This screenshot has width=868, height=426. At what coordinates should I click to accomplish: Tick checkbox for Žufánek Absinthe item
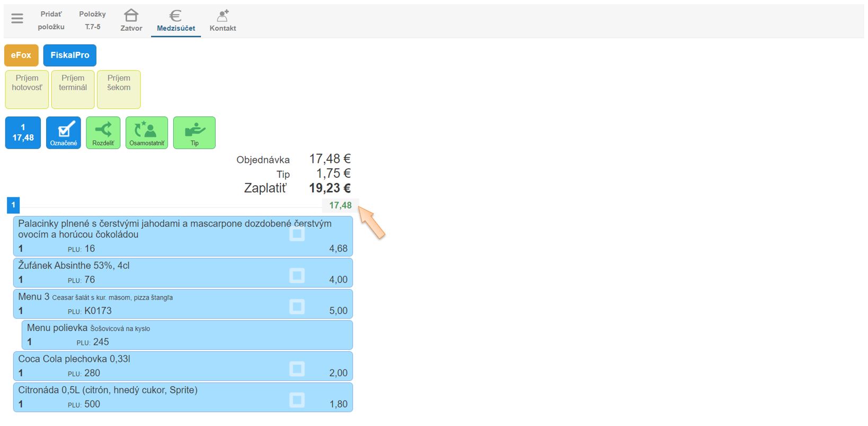coord(297,275)
